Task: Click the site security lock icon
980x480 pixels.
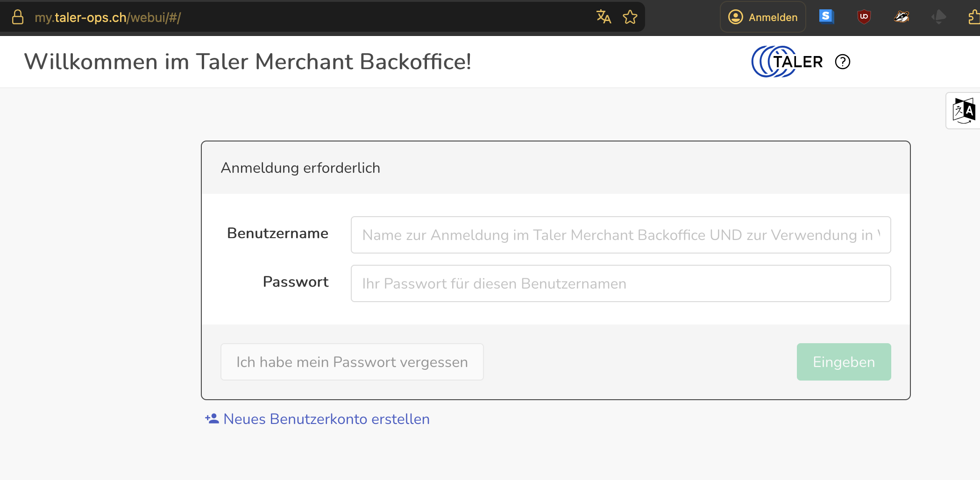Action: pyautogui.click(x=18, y=17)
